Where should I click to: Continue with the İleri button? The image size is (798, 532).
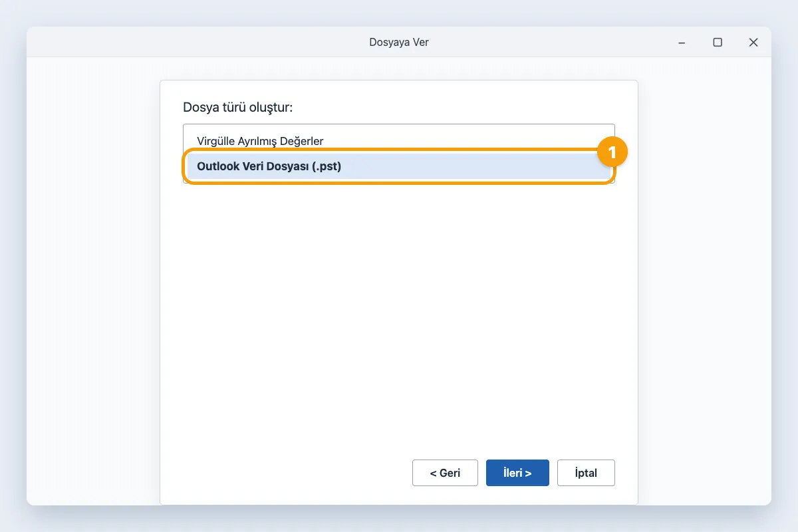(517, 473)
